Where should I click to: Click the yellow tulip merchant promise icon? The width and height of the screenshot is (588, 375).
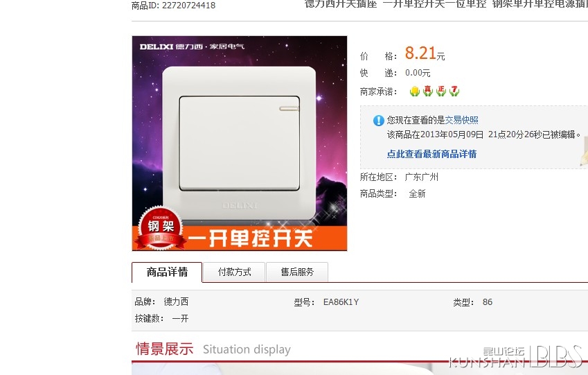(x=414, y=91)
